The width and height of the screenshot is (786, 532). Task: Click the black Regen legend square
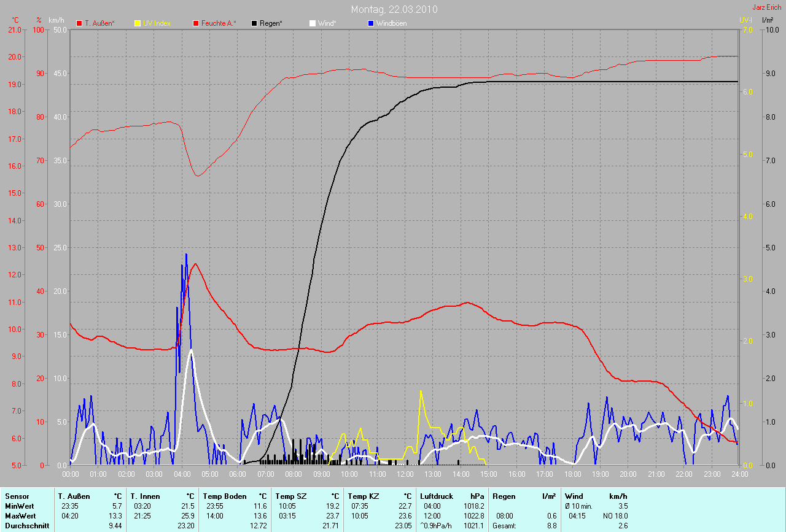254,23
